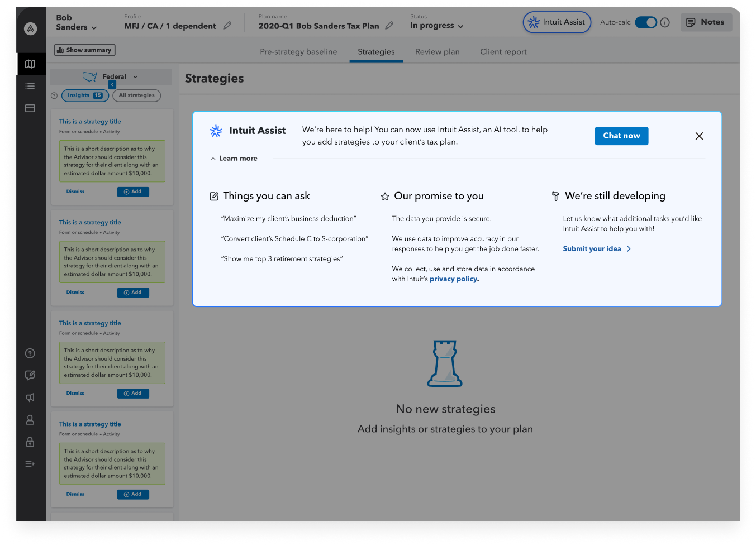756x546 pixels.
Task: Add the third strategy card
Action: coord(133,394)
